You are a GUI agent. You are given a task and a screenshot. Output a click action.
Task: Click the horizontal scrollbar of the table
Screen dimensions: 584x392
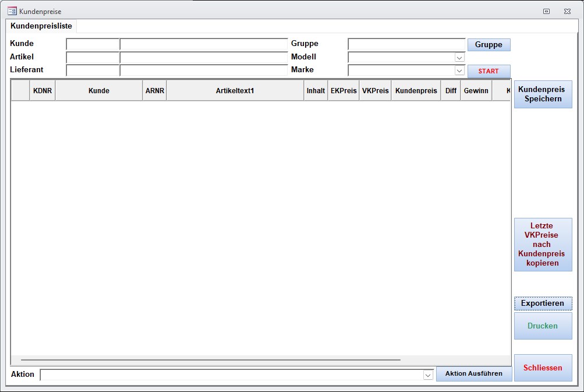tap(210, 360)
